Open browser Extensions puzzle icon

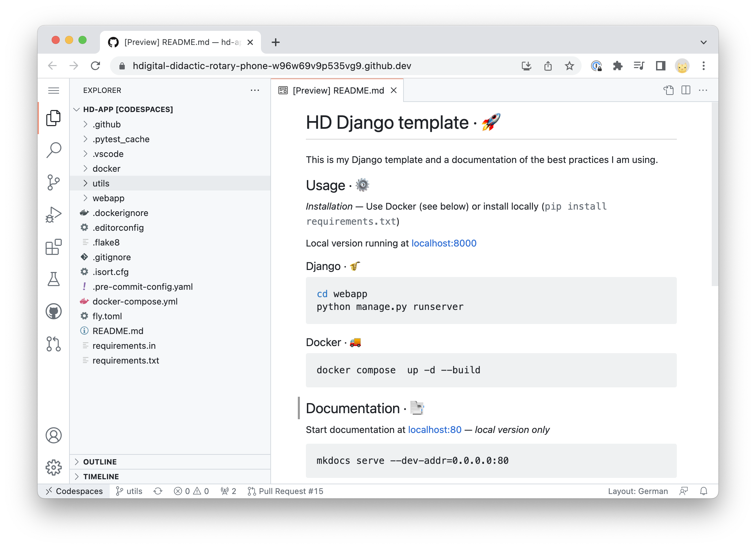[x=618, y=66]
